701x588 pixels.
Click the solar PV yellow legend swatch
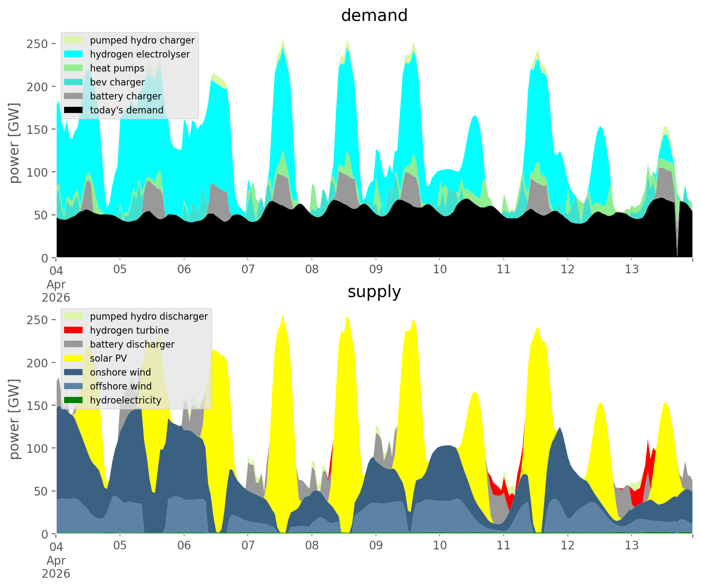point(74,358)
